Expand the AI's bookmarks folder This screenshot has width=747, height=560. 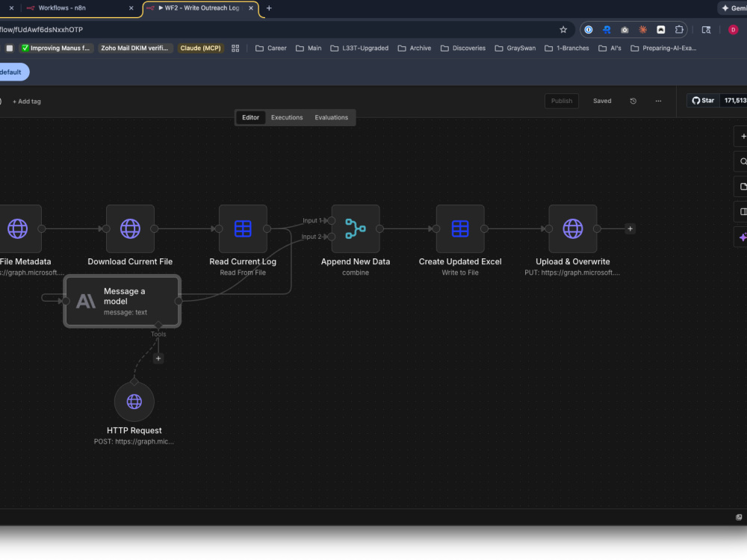coord(610,48)
